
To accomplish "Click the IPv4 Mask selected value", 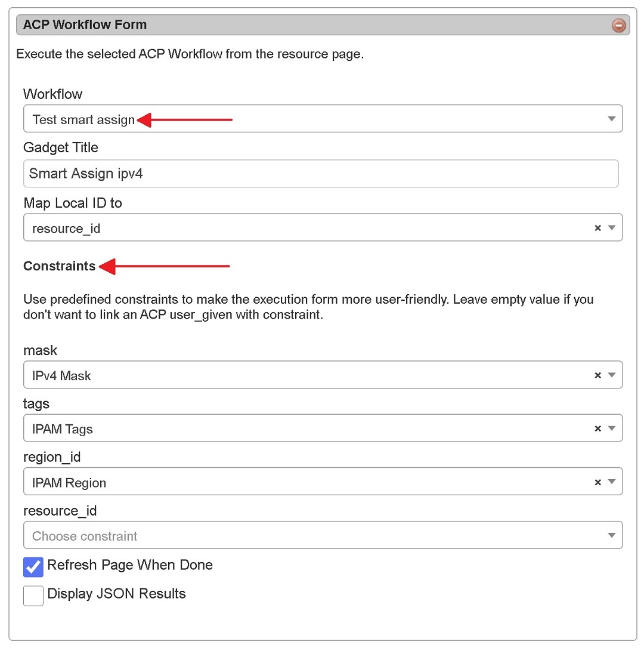I will [x=61, y=376].
